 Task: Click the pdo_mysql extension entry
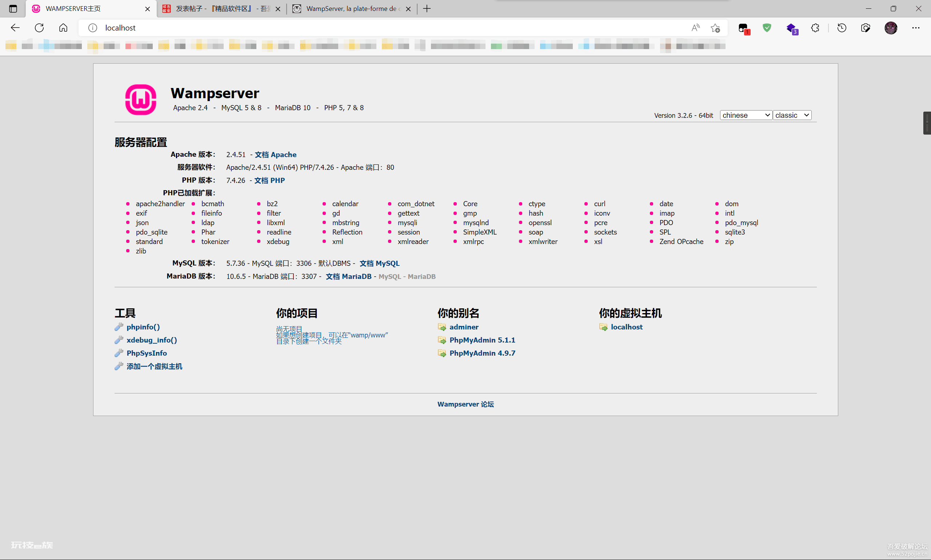point(741,223)
